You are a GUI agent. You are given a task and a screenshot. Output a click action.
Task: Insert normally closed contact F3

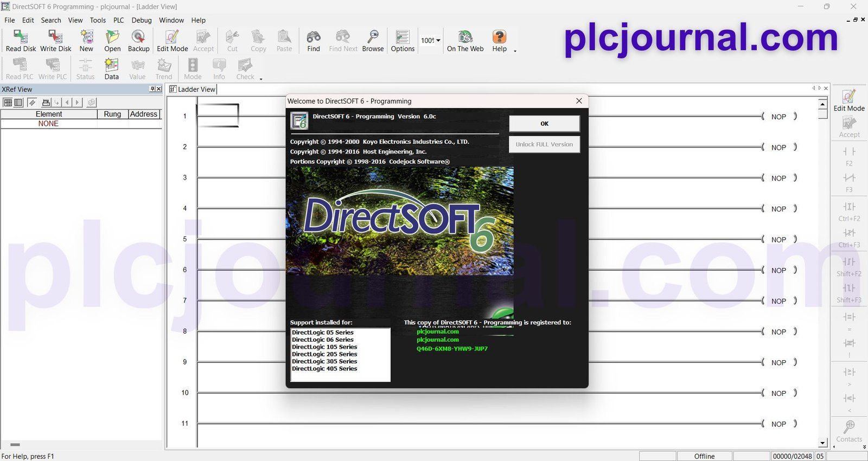pyautogui.click(x=849, y=183)
